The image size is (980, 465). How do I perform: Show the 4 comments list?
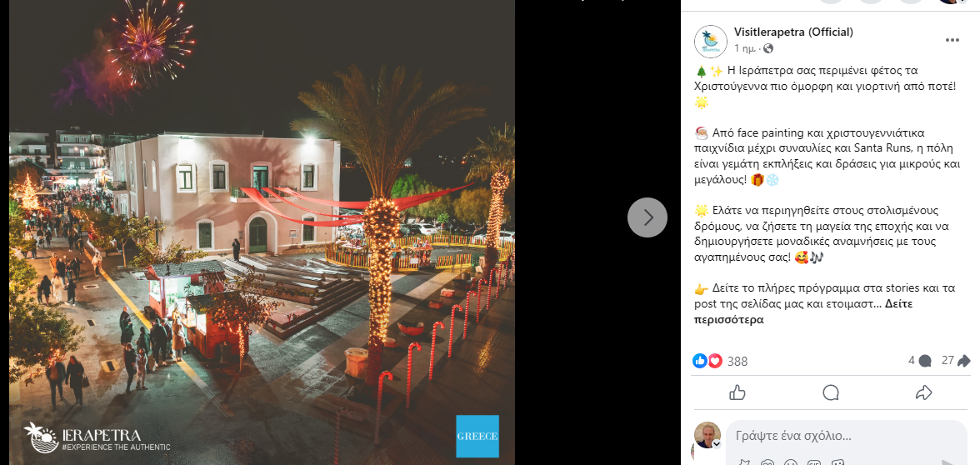[919, 361]
